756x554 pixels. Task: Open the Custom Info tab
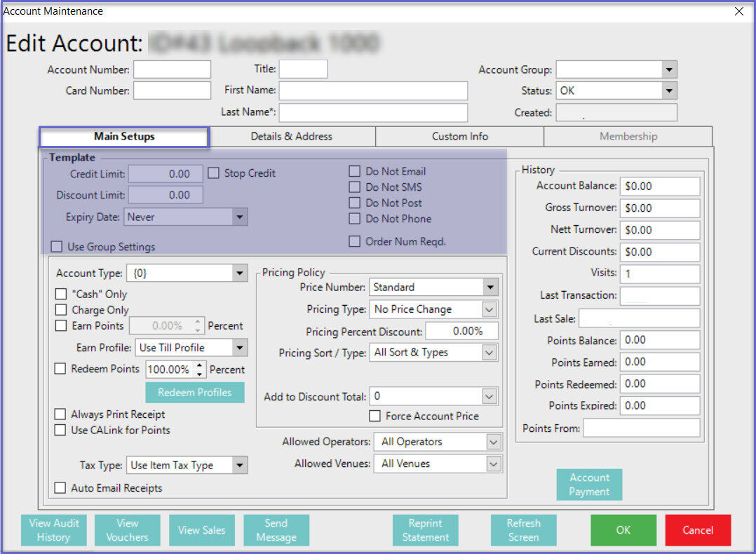(459, 137)
